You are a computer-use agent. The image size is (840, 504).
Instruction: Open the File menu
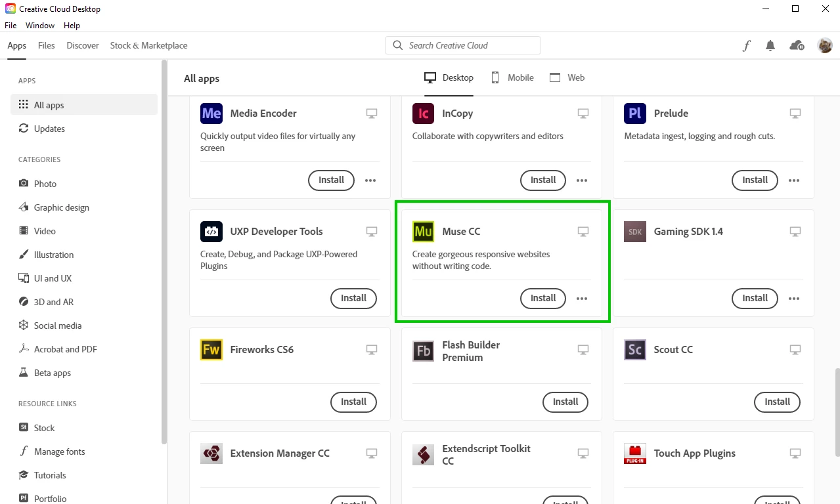click(x=11, y=26)
